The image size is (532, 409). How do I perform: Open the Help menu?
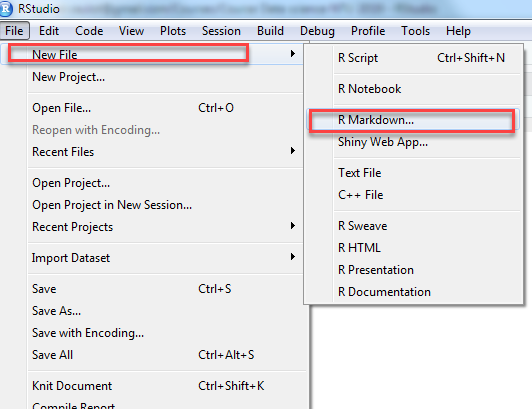(x=458, y=31)
